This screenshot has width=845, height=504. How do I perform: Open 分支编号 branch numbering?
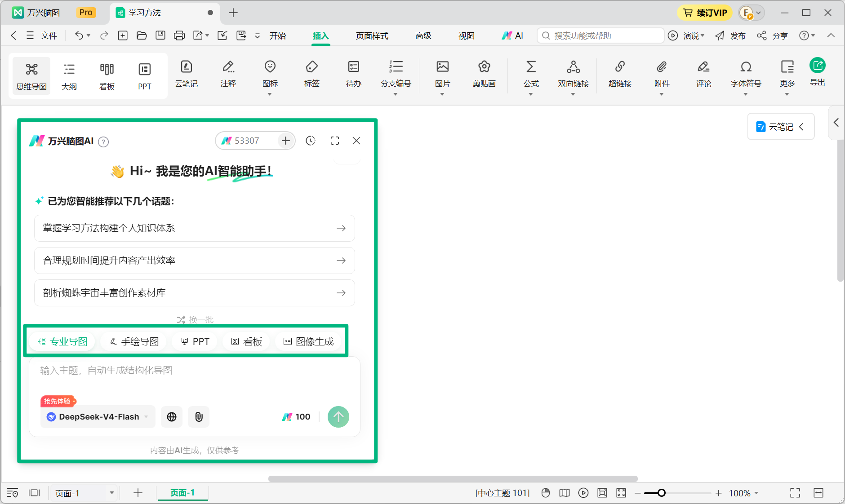pyautogui.click(x=396, y=77)
